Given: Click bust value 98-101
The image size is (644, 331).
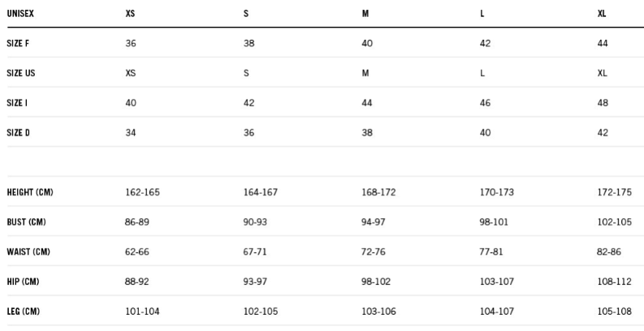Looking at the screenshot, I should [x=494, y=222].
